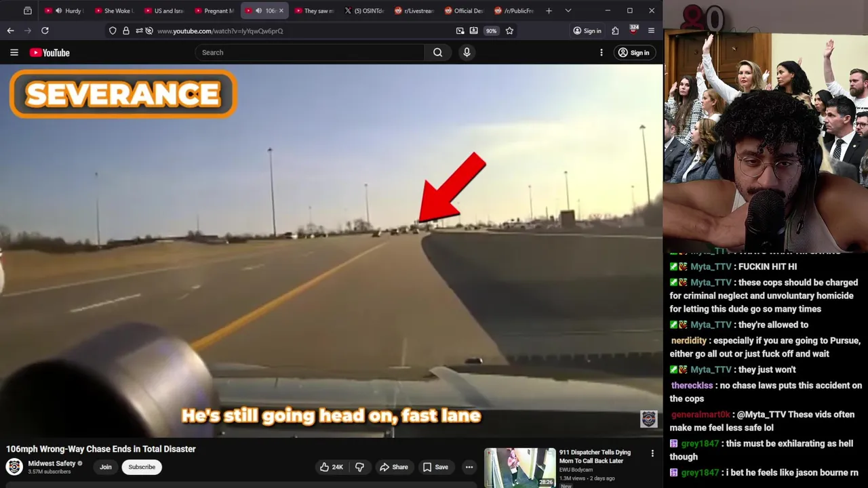Join the Midwest Safety channel membership
This screenshot has height=488, width=868.
(106, 467)
